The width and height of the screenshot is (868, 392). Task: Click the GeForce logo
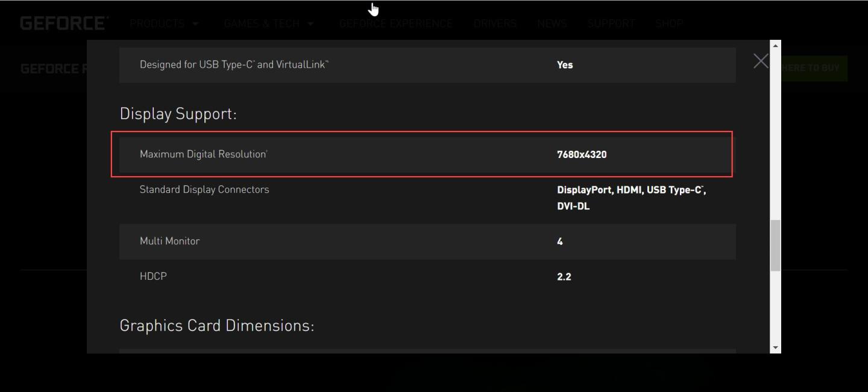coord(64,24)
